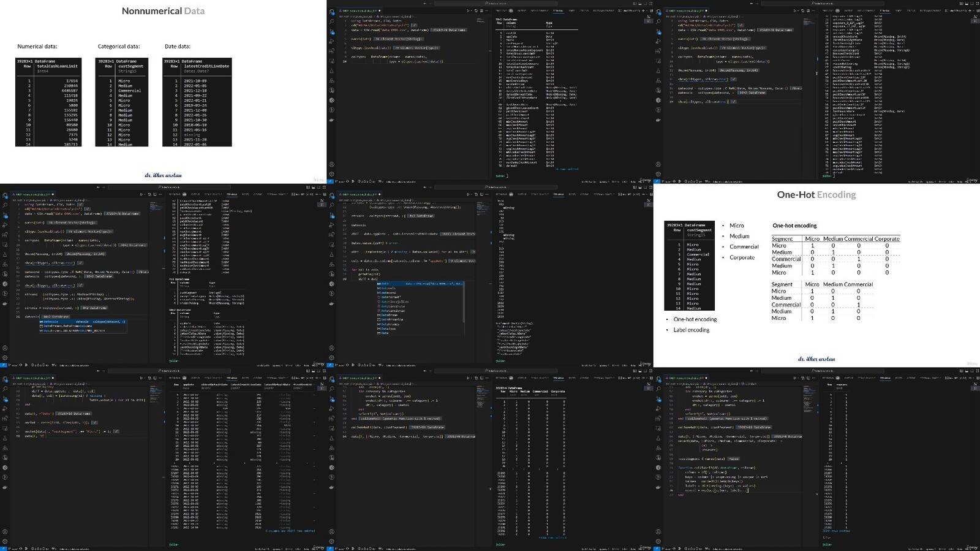Click the latestCreditLineDate table on the slide
Viewport: 980px width, 551px height.
pos(197,102)
